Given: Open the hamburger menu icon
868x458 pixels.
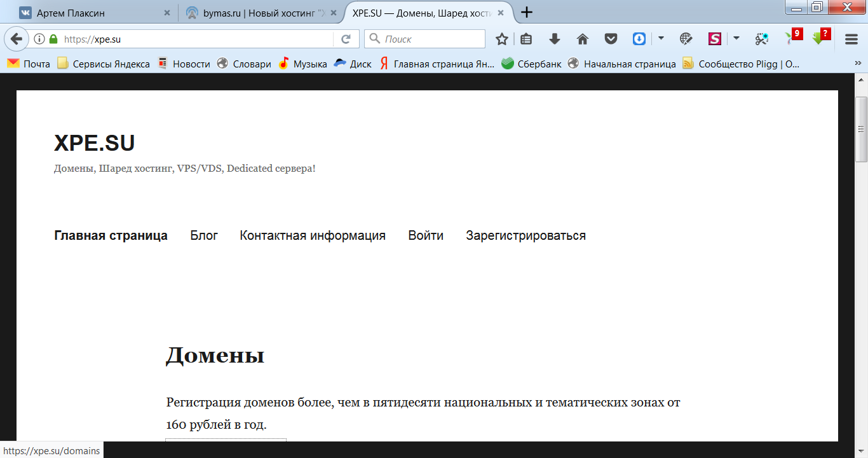Looking at the screenshot, I should click(x=851, y=39).
